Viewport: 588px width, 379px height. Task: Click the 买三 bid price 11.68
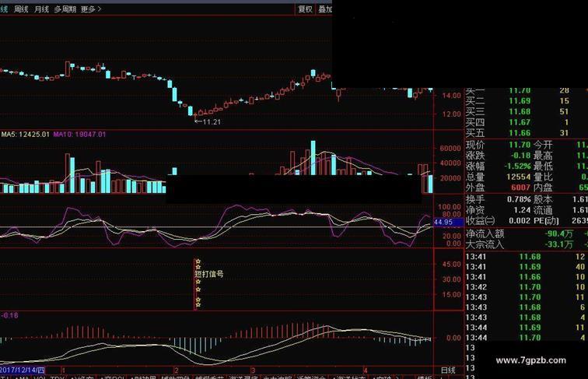pos(520,111)
